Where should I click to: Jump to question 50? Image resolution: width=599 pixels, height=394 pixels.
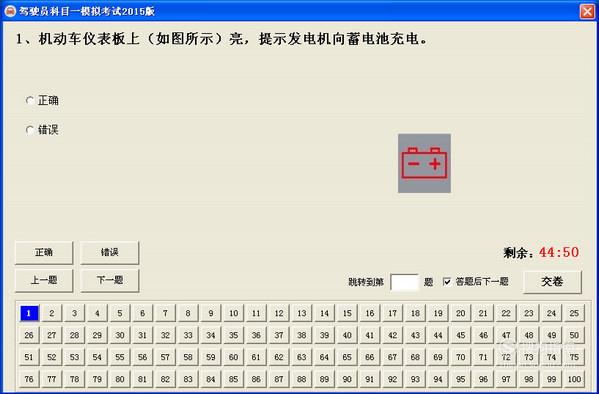point(574,335)
